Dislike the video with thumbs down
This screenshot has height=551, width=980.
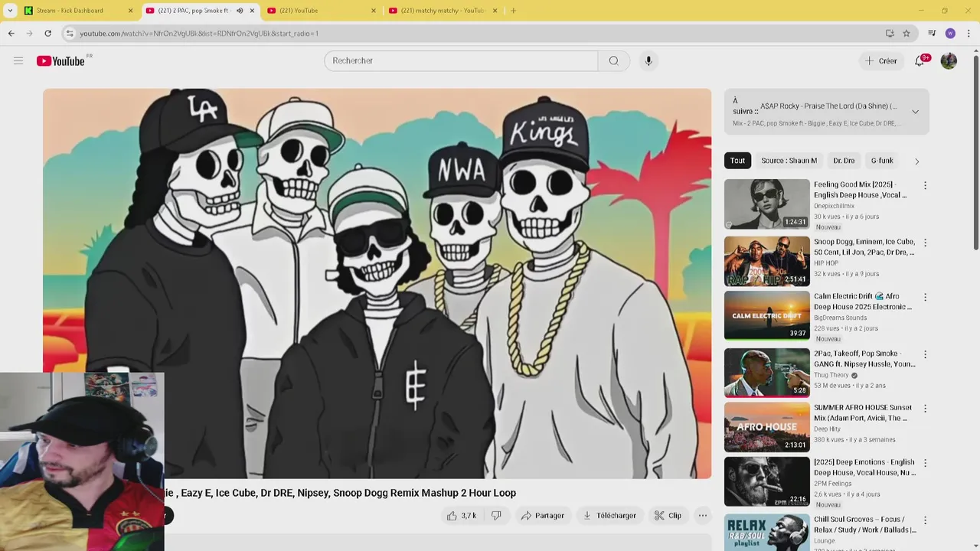pyautogui.click(x=496, y=516)
